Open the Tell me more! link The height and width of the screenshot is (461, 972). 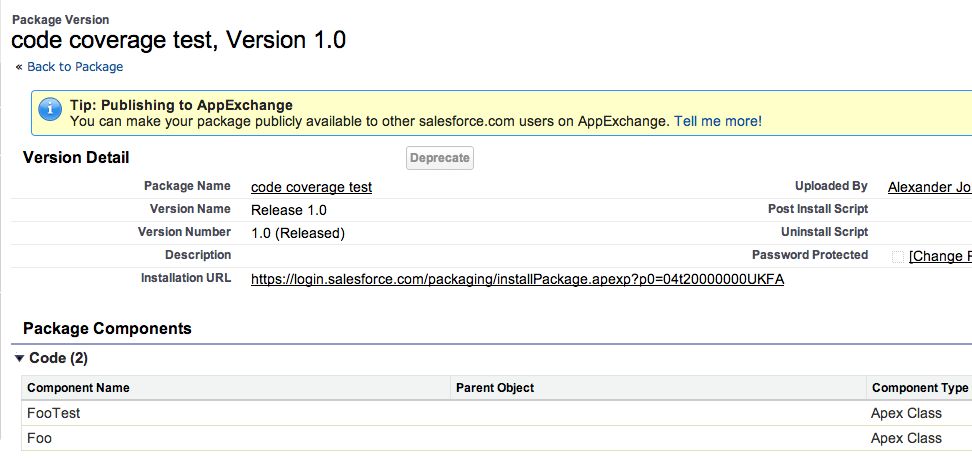pos(717,121)
